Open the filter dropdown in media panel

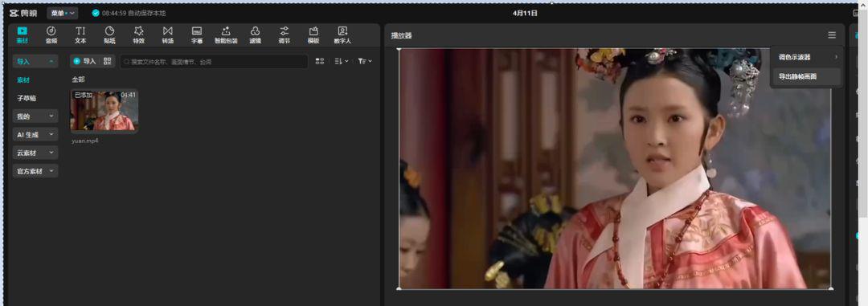(365, 61)
